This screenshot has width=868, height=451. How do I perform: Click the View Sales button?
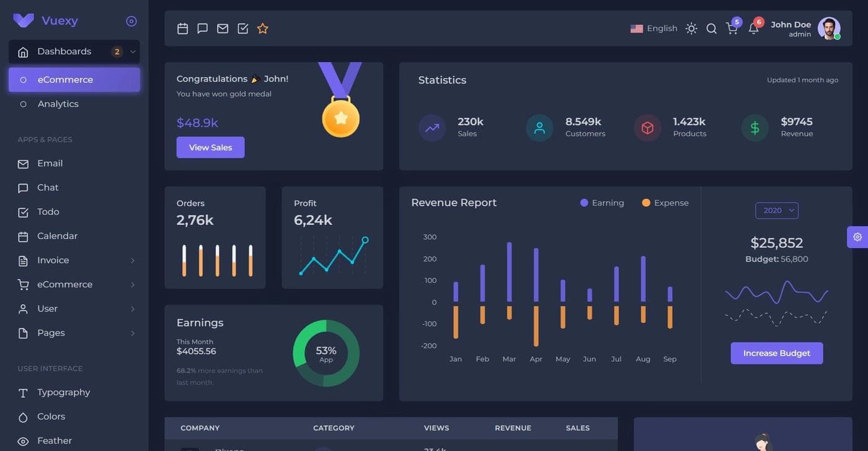coord(210,147)
